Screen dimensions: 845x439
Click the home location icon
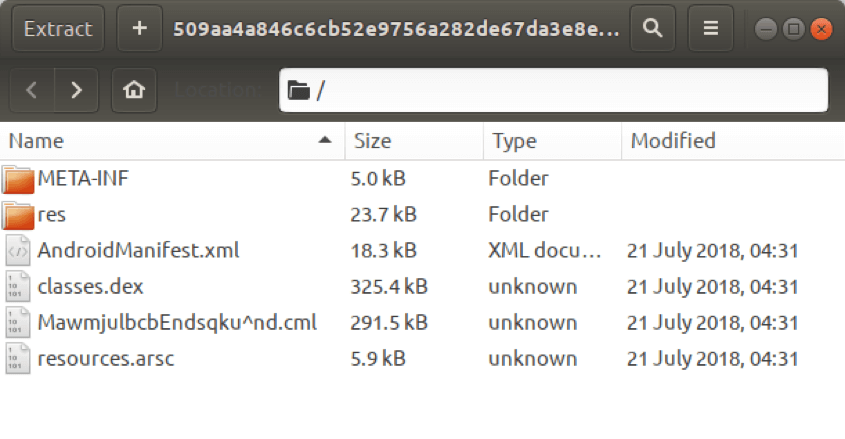133,90
